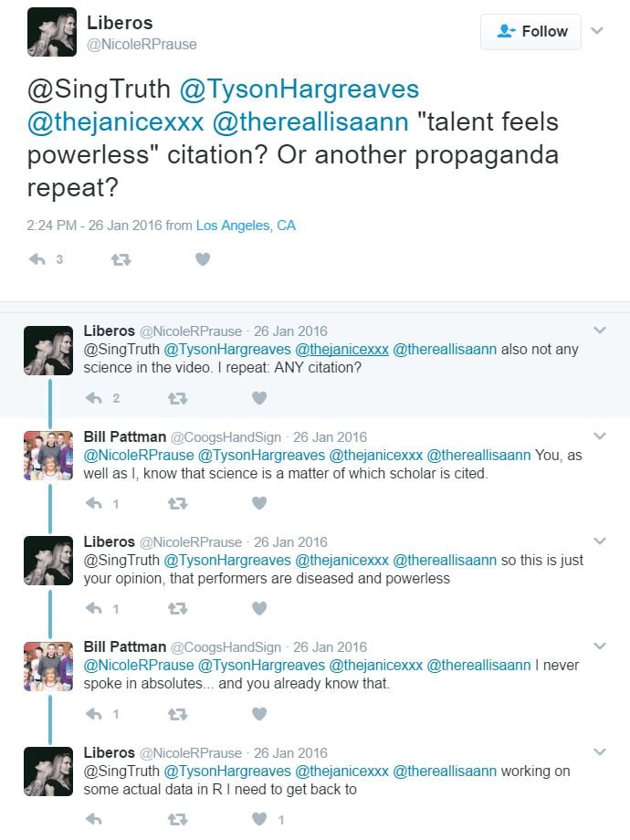The width and height of the screenshot is (630, 840).
Task: Reply to the main Liberos tweet
Action: point(37,259)
